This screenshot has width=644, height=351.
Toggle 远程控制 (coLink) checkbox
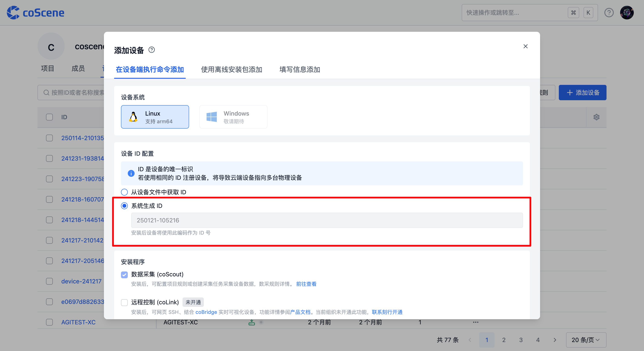pos(124,302)
